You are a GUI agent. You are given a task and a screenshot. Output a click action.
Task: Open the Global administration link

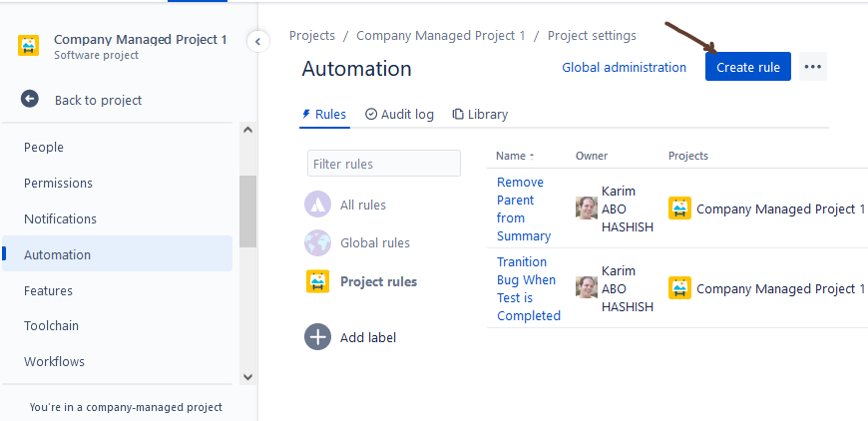pos(624,68)
